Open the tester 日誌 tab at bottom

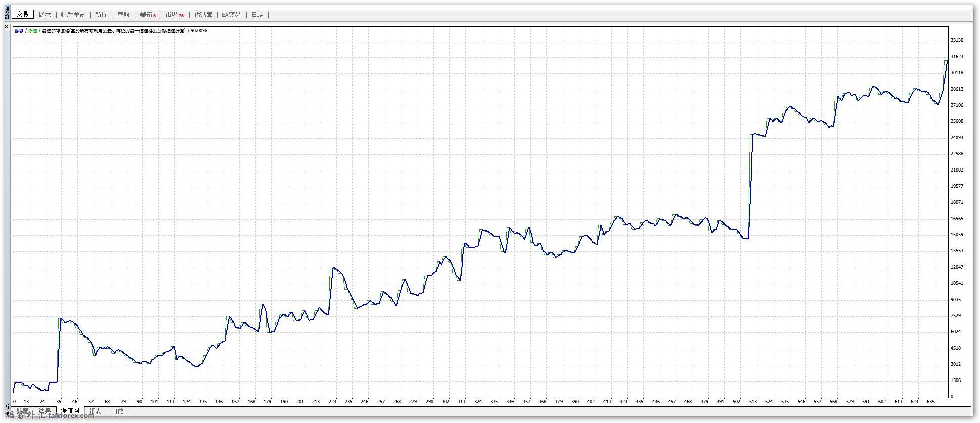(x=118, y=411)
